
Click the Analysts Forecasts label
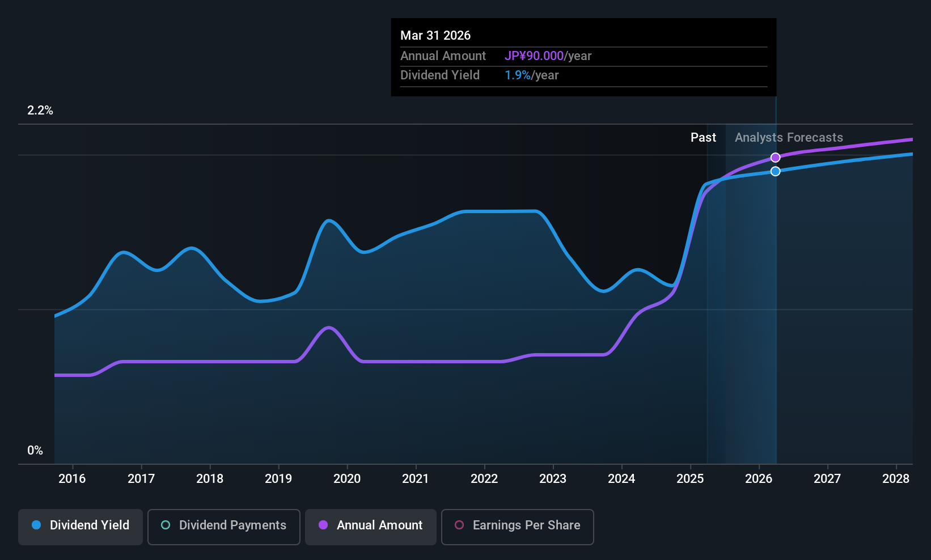click(789, 138)
